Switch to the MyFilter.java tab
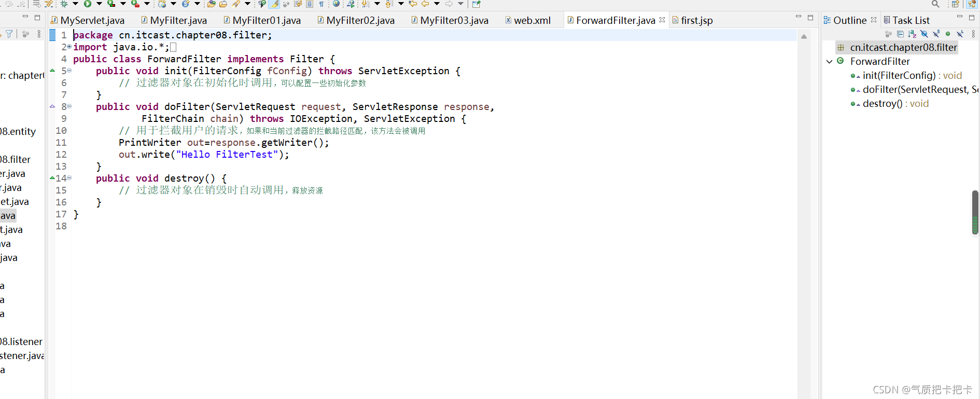 (x=174, y=20)
